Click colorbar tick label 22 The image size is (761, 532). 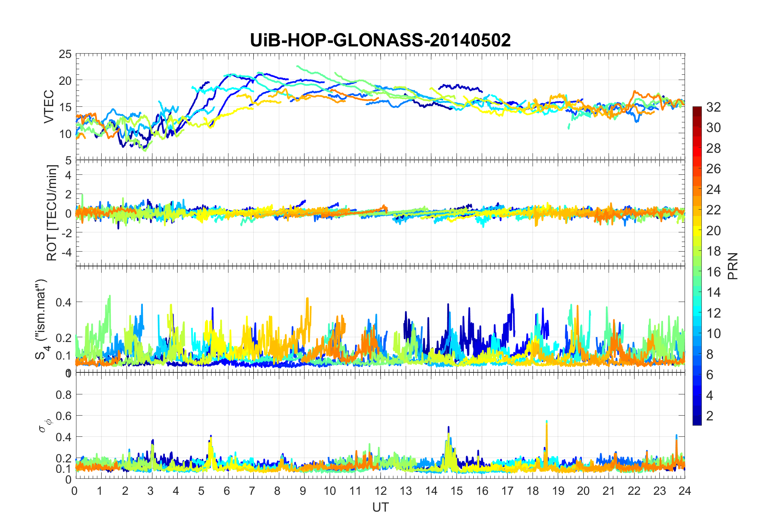pyautogui.click(x=713, y=210)
